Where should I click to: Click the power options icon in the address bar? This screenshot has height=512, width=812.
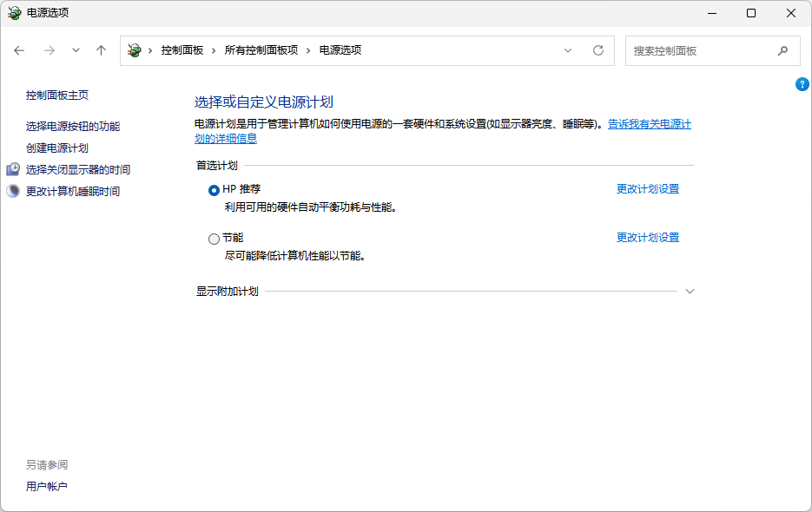(133, 50)
